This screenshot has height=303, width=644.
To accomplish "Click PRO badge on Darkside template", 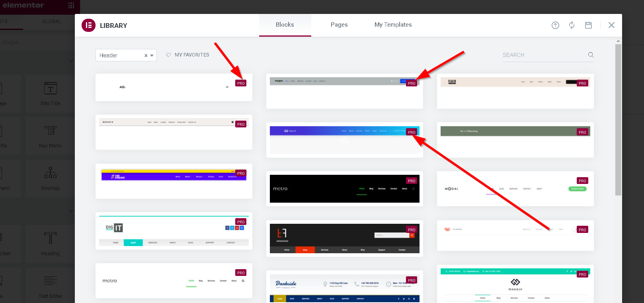I will (x=412, y=280).
